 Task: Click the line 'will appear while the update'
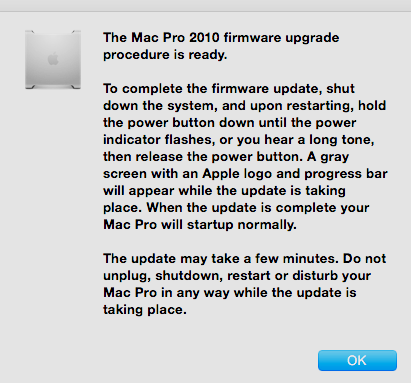224,191
